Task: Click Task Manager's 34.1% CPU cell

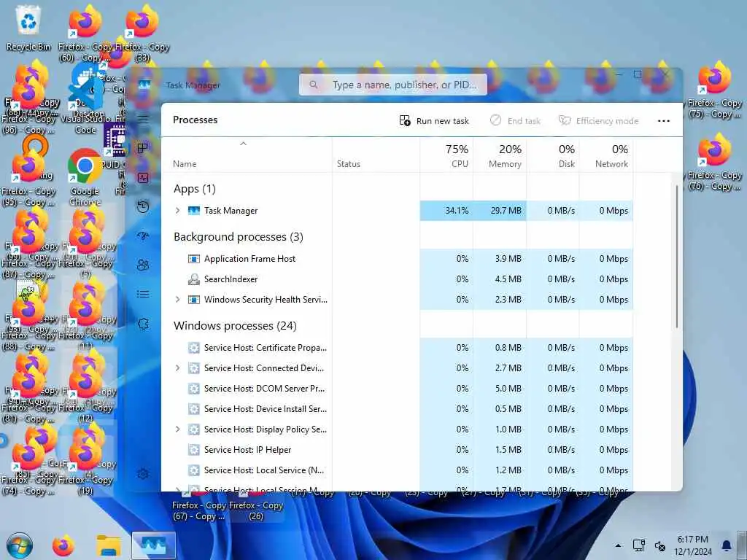Action: click(446, 211)
